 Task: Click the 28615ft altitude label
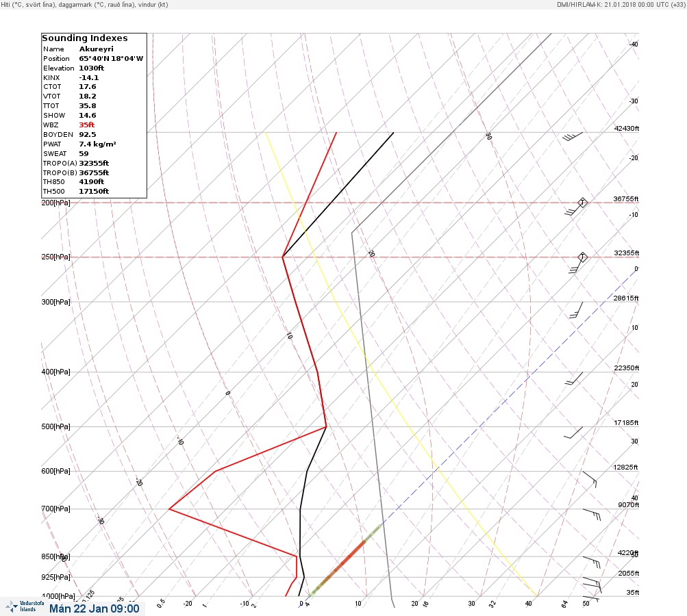pyautogui.click(x=626, y=298)
